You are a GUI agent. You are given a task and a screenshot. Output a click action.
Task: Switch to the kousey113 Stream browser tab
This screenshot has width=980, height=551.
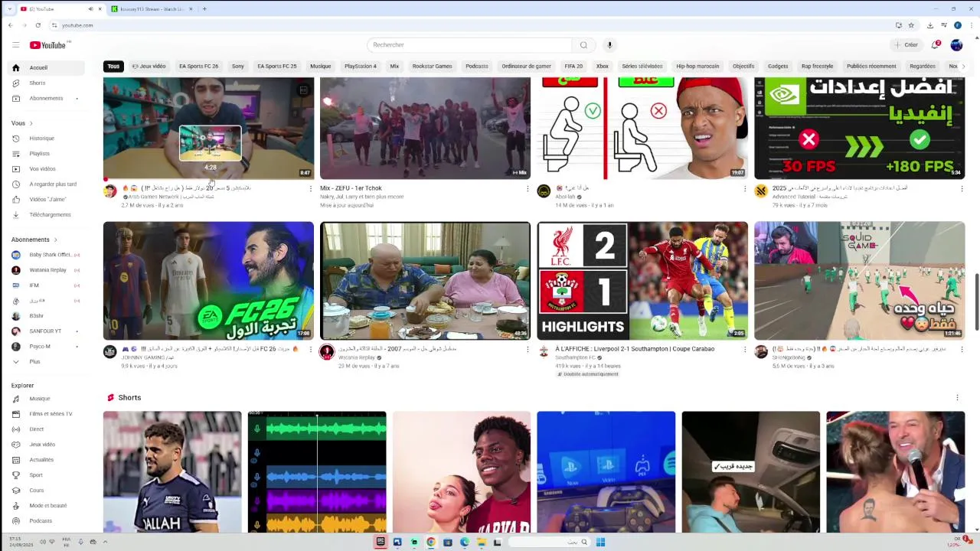pos(151,9)
